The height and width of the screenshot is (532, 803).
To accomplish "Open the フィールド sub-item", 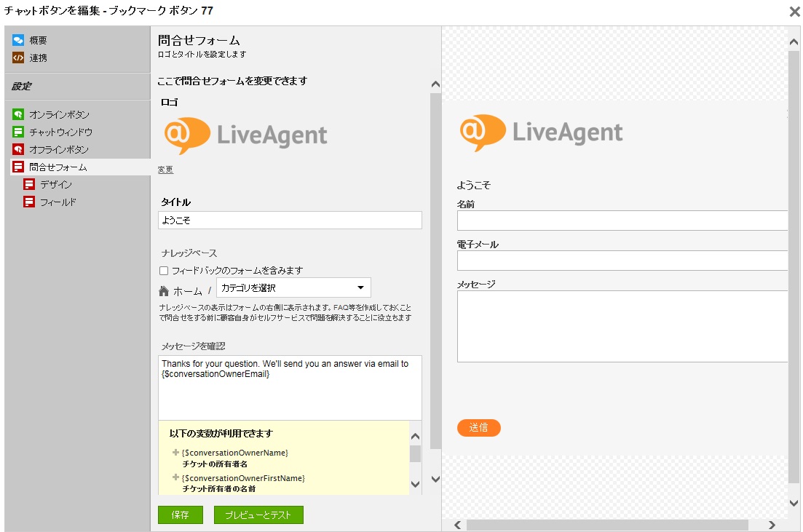I will (x=58, y=202).
